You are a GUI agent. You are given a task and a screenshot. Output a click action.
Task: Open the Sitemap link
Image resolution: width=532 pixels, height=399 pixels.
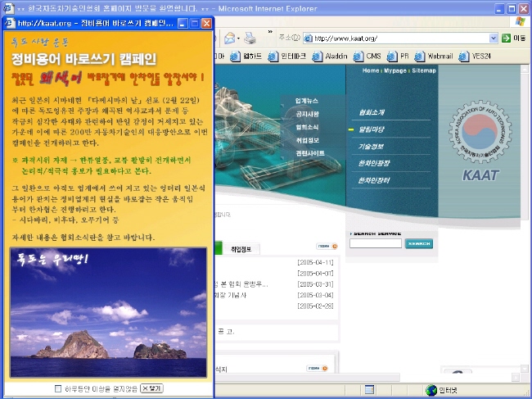[x=424, y=71]
